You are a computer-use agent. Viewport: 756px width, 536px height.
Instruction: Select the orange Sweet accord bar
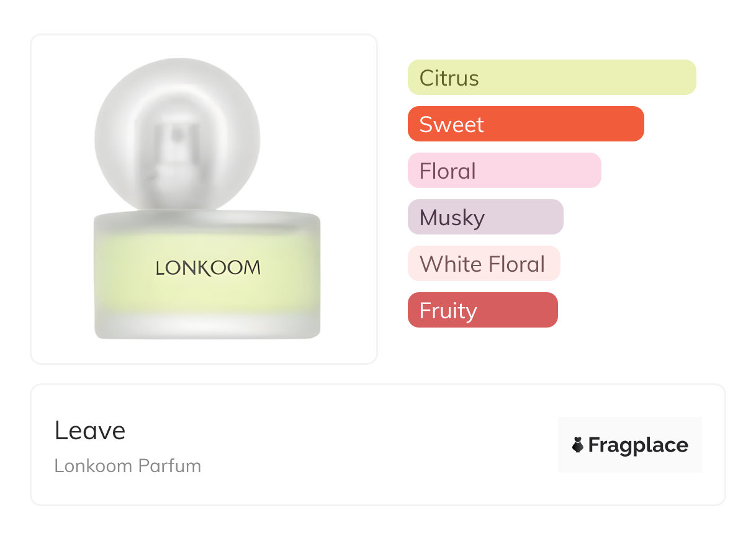pos(525,124)
